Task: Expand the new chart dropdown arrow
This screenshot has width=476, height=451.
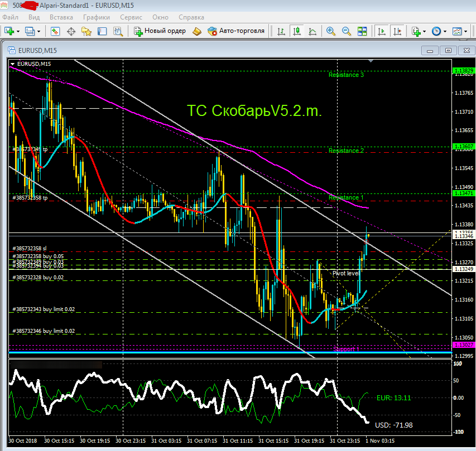Action: coord(18,32)
